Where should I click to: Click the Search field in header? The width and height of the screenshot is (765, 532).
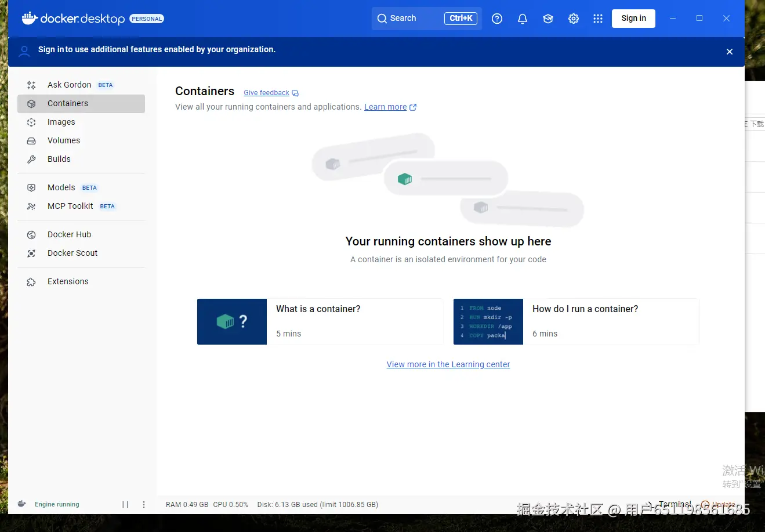coord(426,19)
